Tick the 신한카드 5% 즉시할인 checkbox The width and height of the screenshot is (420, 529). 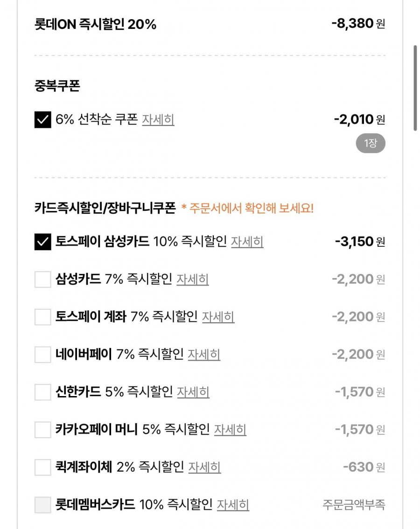click(42, 392)
